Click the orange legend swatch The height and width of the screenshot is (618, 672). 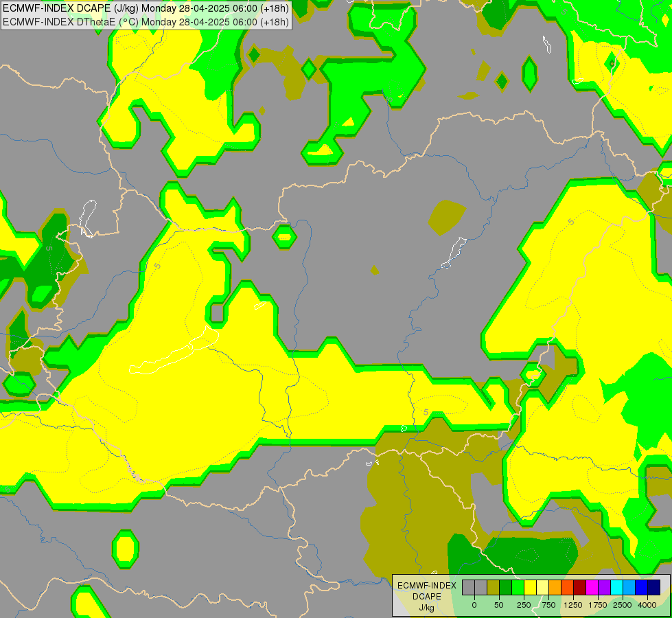click(555, 587)
